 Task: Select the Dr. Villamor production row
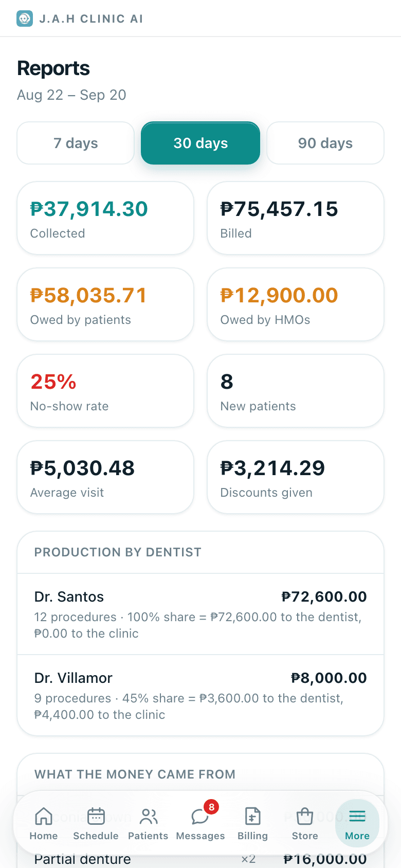pos(200,695)
